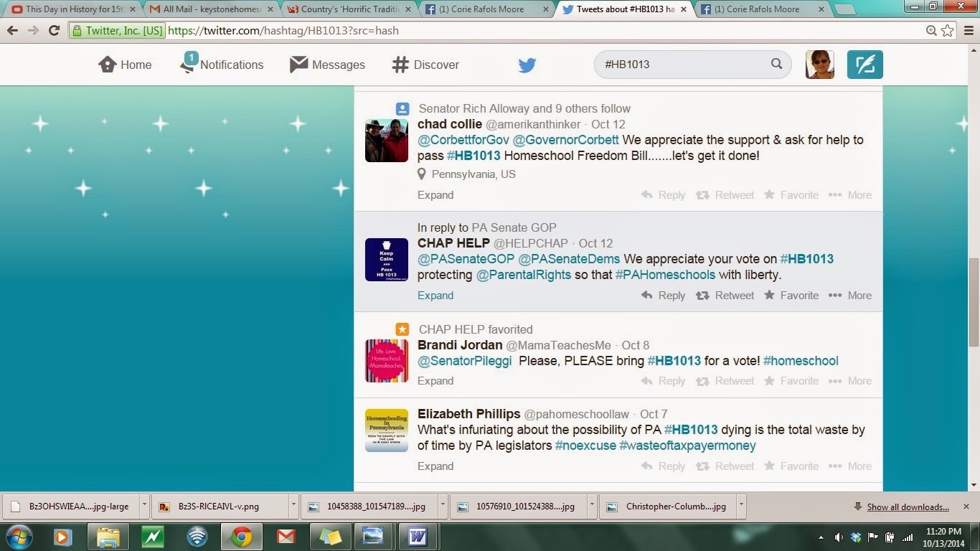Open Windows Explorer folder on taskbar
Image resolution: width=980 pixels, height=551 pixels.
pos(108,537)
